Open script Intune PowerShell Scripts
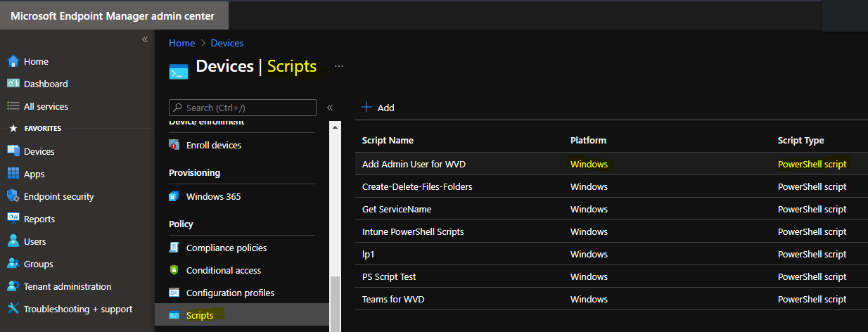The image size is (868, 332). coord(413,231)
